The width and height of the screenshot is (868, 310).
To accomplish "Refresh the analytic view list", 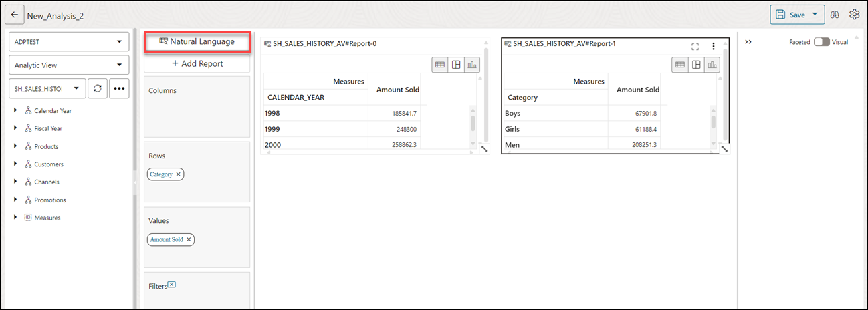I will coord(98,88).
